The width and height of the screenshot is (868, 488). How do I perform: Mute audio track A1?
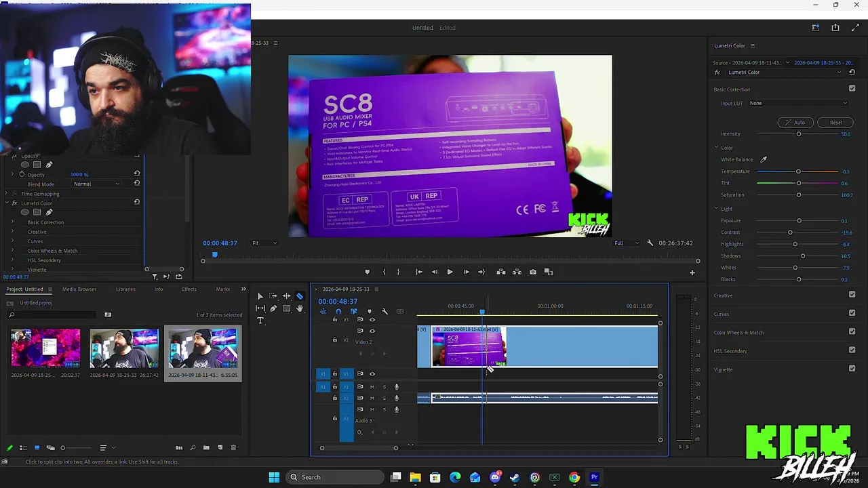(372, 387)
